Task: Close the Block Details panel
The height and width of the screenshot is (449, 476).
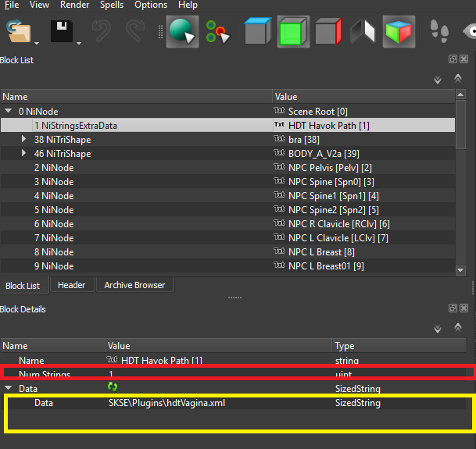Action: (x=463, y=308)
